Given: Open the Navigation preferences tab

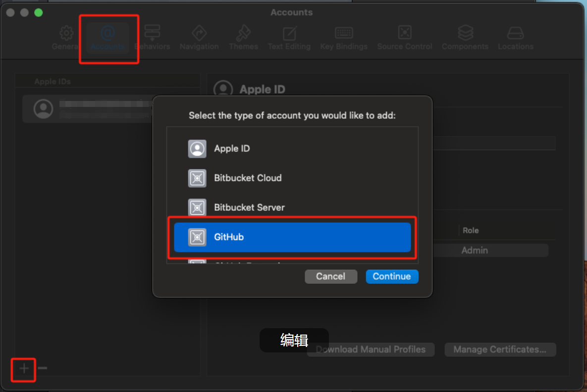Looking at the screenshot, I should pyautogui.click(x=199, y=38).
